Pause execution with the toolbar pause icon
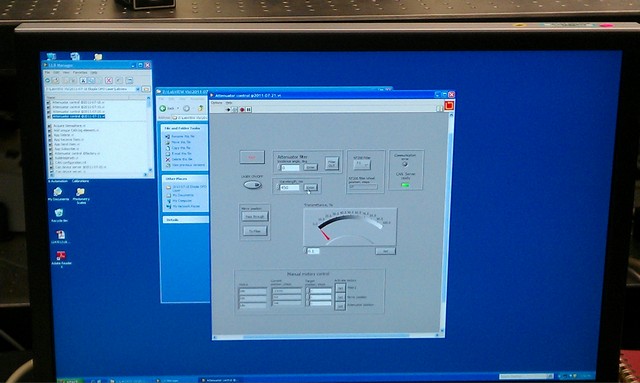Screen dimensions: 640x383 coord(249,109)
